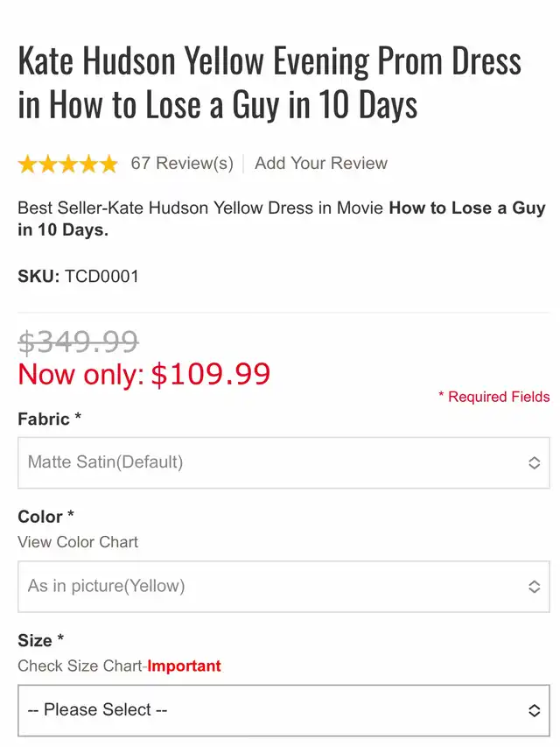This screenshot has height=747, width=560.
Task: Open the View Color Chart link
Action: (x=78, y=542)
